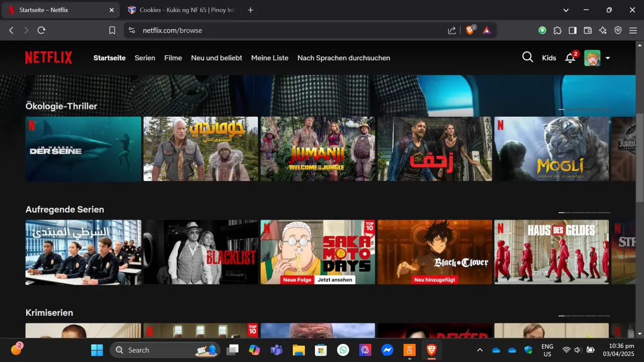Expand the profile dropdown arrow
Screen dimensions: 644x362
point(608,58)
